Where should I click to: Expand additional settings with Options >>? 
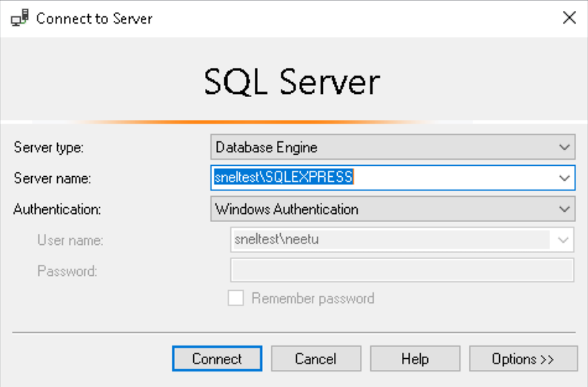point(523,359)
